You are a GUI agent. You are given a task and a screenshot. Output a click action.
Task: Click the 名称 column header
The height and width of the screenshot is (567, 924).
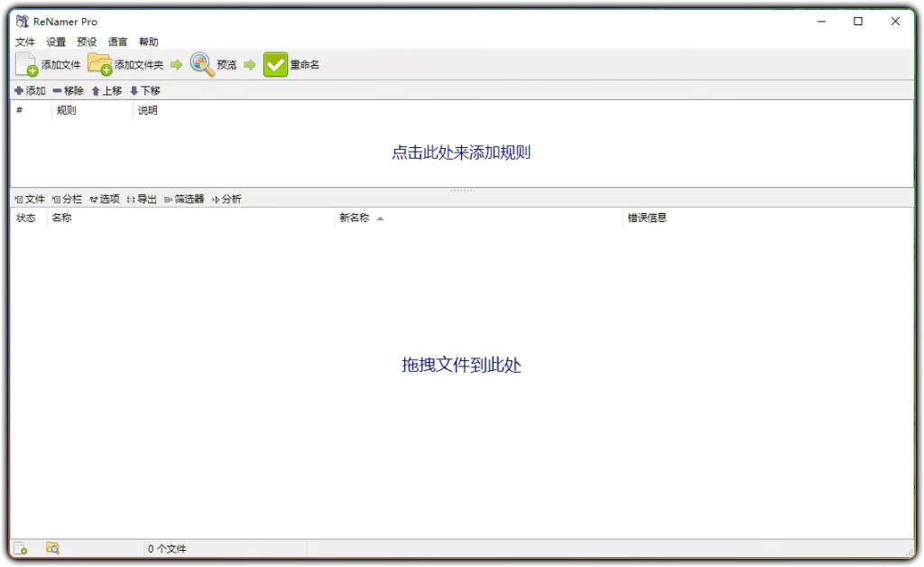pos(61,218)
